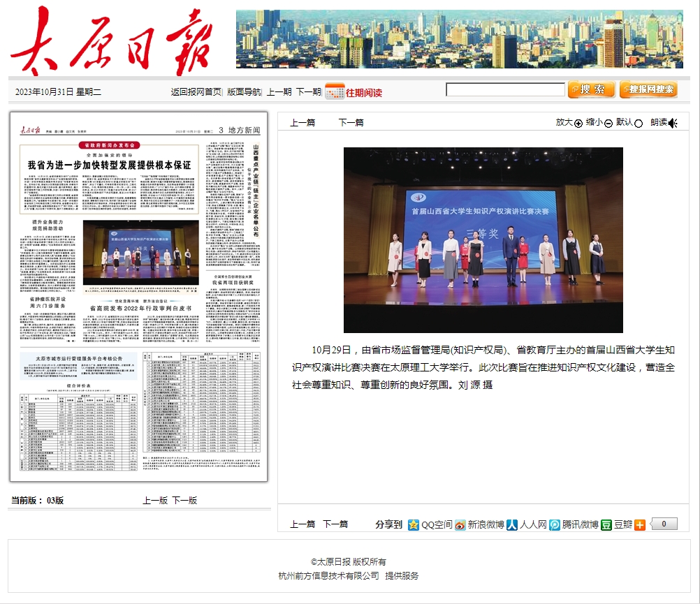Click the zoom in (放大) plus icon

[x=578, y=123]
